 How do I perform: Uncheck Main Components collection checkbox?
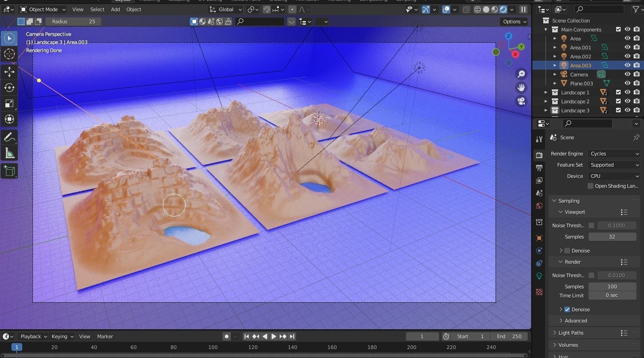tap(618, 30)
